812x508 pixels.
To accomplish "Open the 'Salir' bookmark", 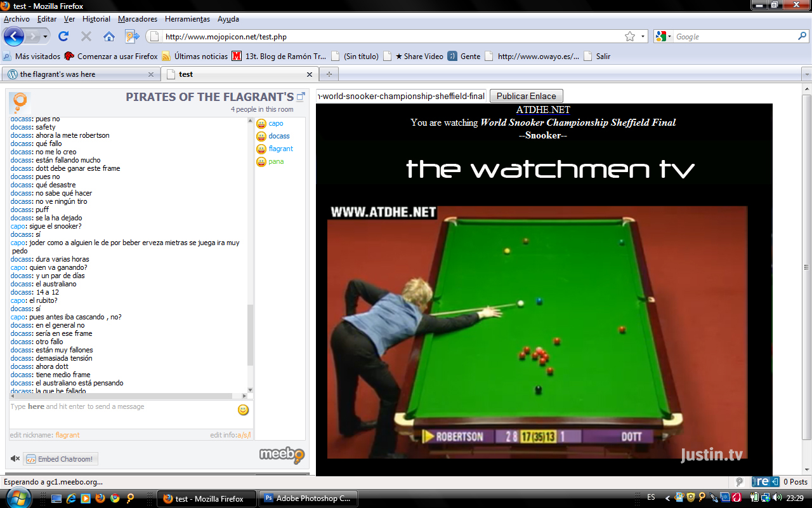I will pyautogui.click(x=597, y=56).
